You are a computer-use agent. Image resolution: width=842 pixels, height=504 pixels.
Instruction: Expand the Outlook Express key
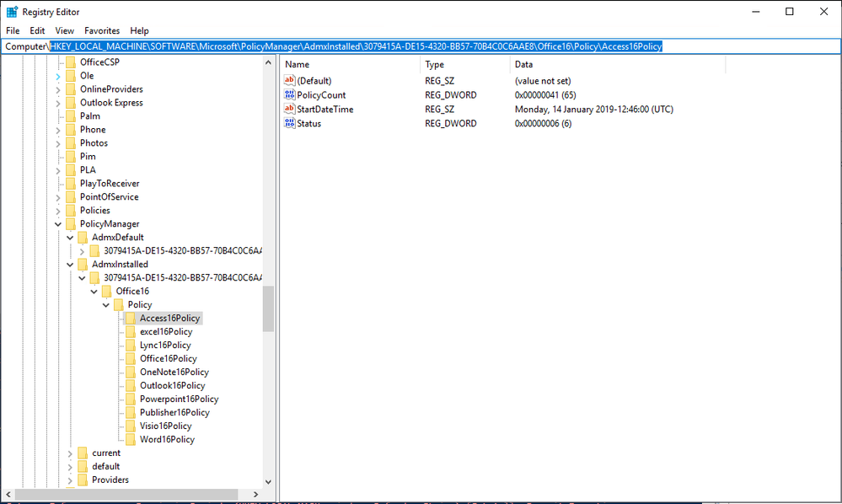[x=58, y=103]
